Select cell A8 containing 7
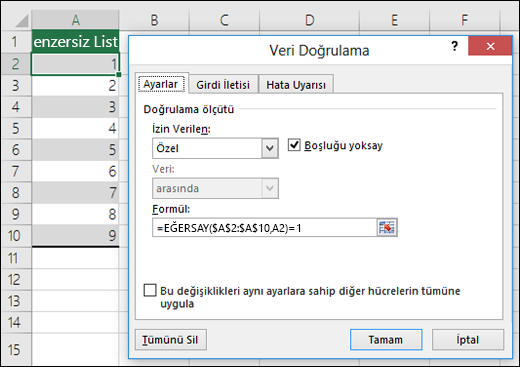Screen dimensions: 520x367 75,193
